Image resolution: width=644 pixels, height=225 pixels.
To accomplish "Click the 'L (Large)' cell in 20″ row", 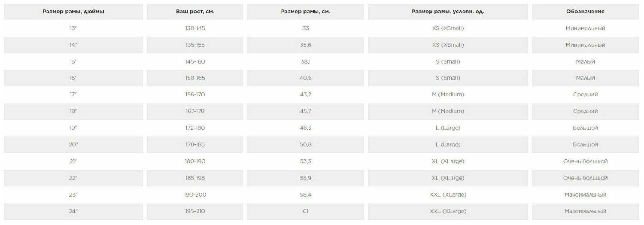I will pos(448,145).
